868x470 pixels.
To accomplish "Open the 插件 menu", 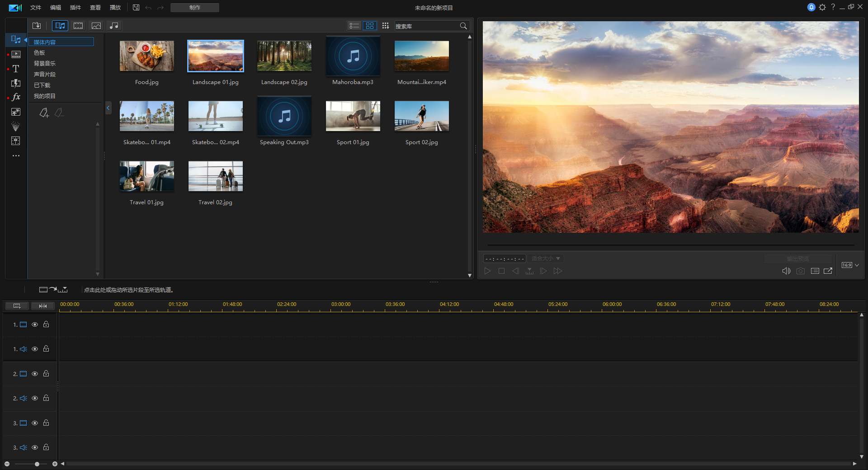I will point(75,8).
